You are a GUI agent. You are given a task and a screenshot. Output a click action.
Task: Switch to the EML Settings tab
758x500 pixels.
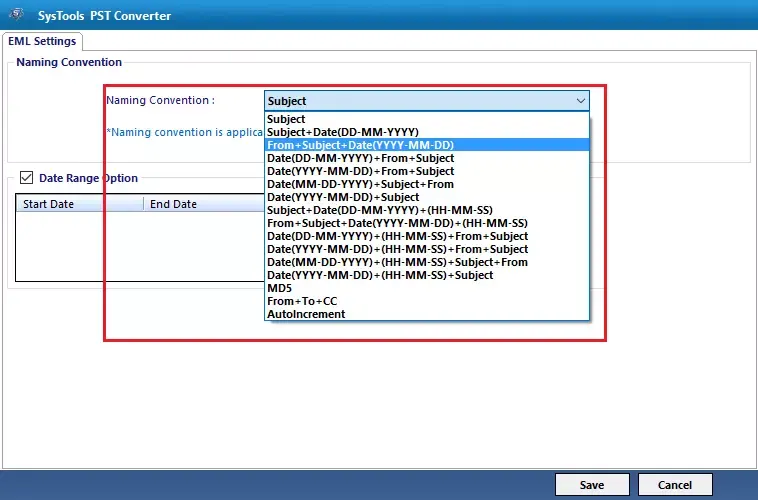(x=42, y=41)
